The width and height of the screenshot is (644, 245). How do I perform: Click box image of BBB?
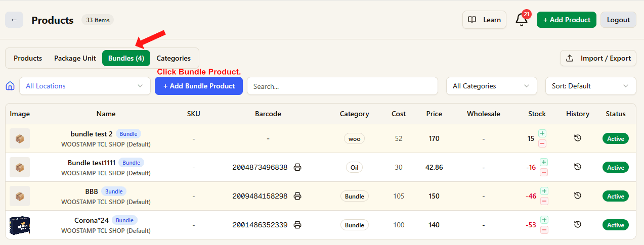click(20, 196)
